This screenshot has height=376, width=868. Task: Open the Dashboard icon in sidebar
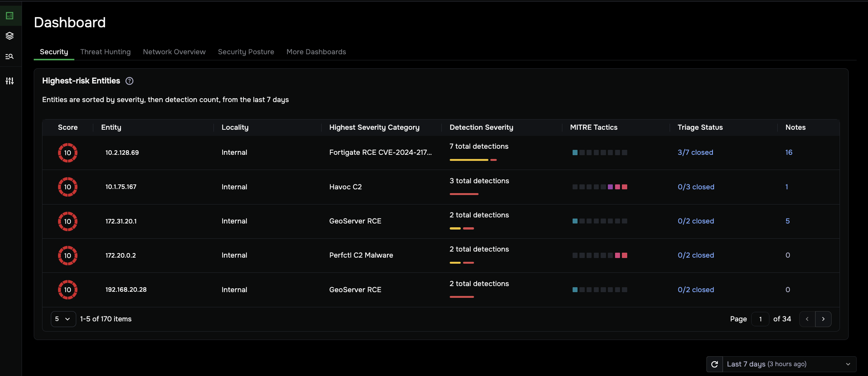coord(10,16)
